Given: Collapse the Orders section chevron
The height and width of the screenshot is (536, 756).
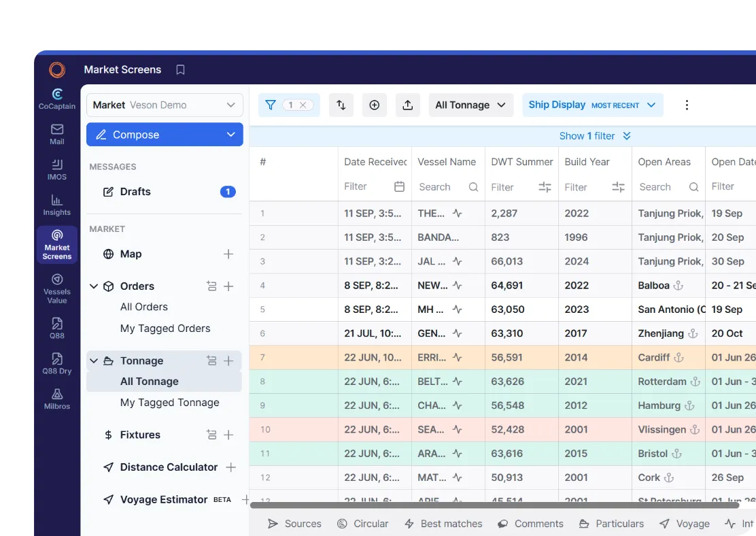Looking at the screenshot, I should pyautogui.click(x=94, y=286).
